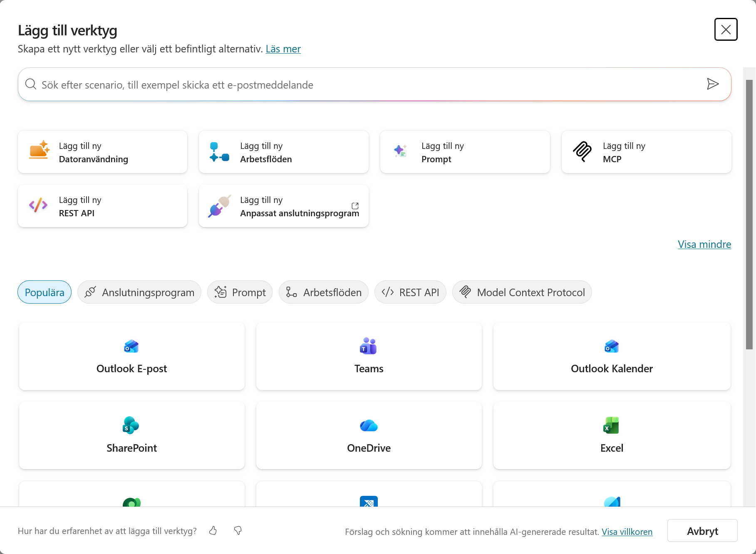Select the Excel connector
The width and height of the screenshot is (756, 554).
click(612, 436)
